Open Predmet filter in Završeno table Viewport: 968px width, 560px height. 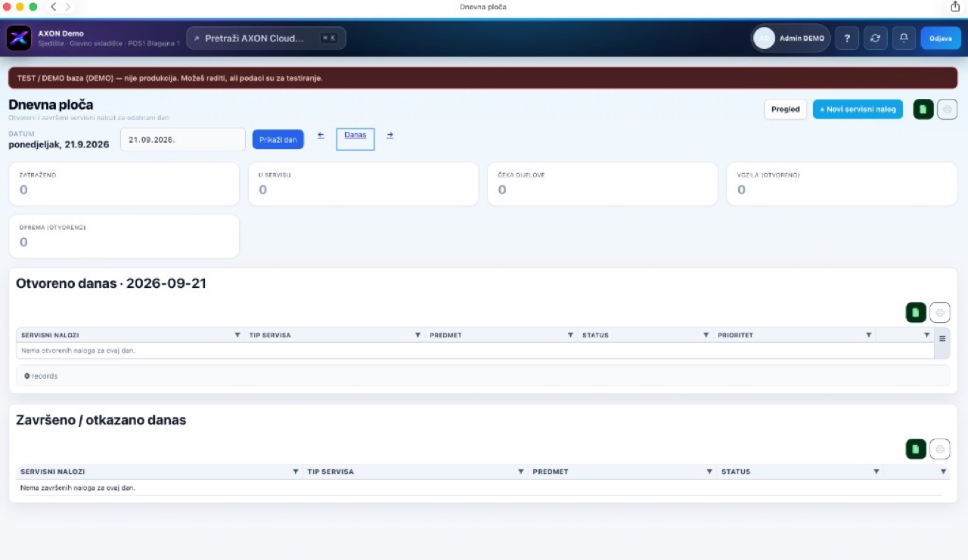click(709, 472)
